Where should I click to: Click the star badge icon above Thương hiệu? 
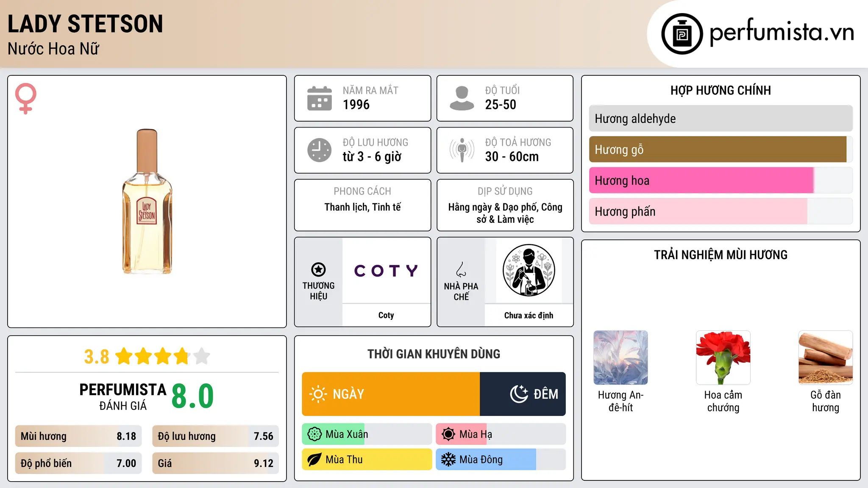[318, 269]
